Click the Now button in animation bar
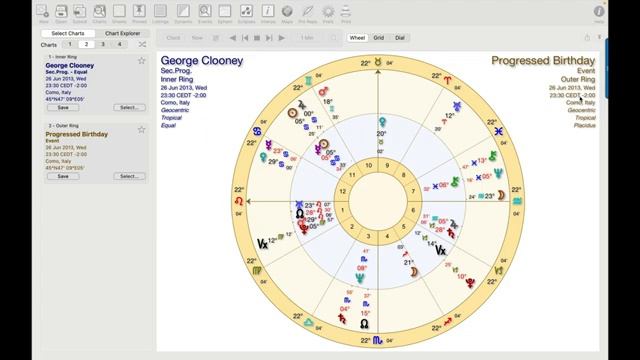Image resolution: width=640 pixels, height=360 pixels. [197, 38]
